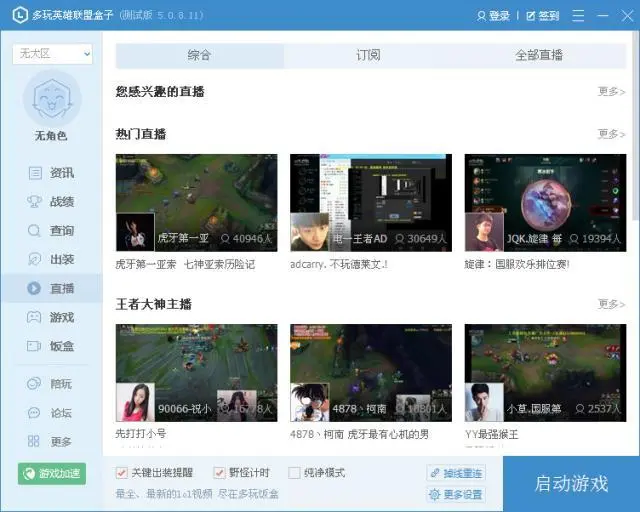
Task: Click title YY最强猴王
Action: 492,434
